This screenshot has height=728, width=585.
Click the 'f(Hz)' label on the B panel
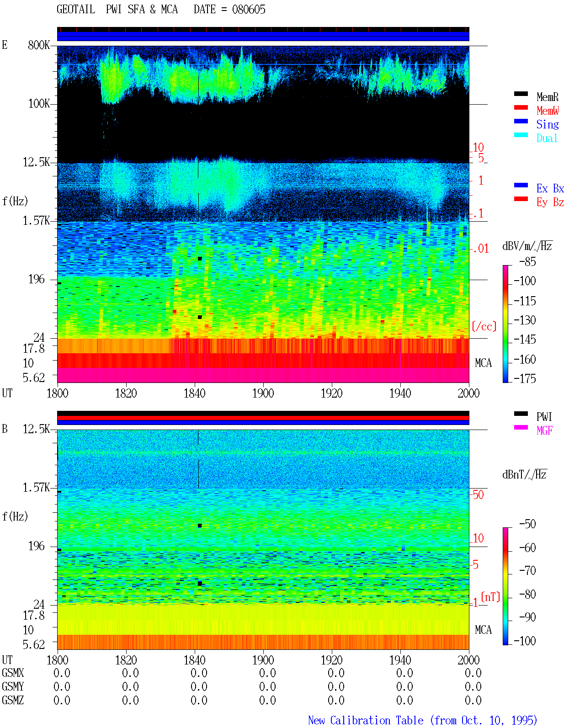pyautogui.click(x=15, y=516)
